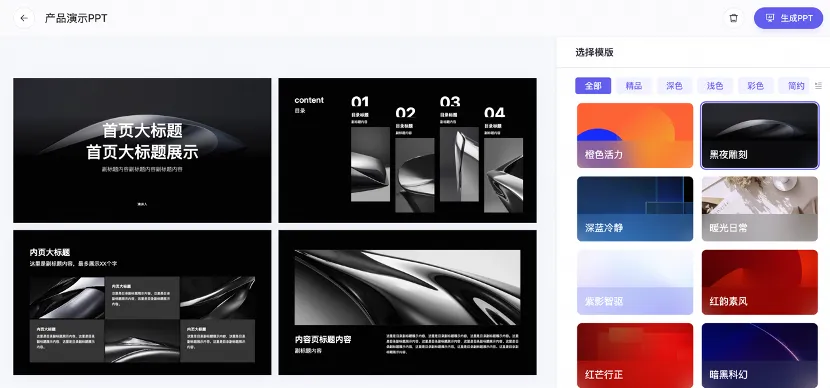Choose the 红芒行正 template
This screenshot has width=830, height=388.
pos(635,355)
